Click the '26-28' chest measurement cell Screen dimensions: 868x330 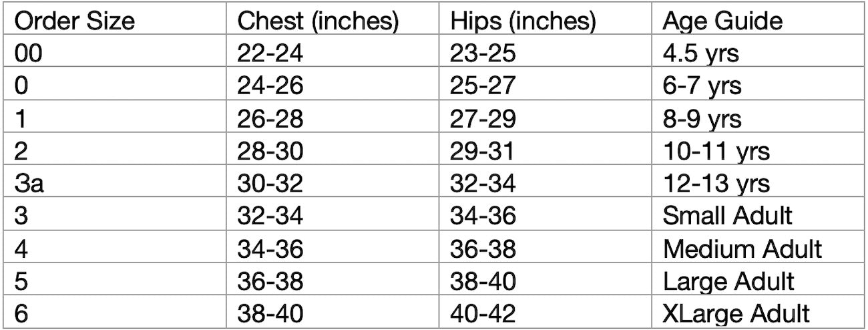click(270, 118)
